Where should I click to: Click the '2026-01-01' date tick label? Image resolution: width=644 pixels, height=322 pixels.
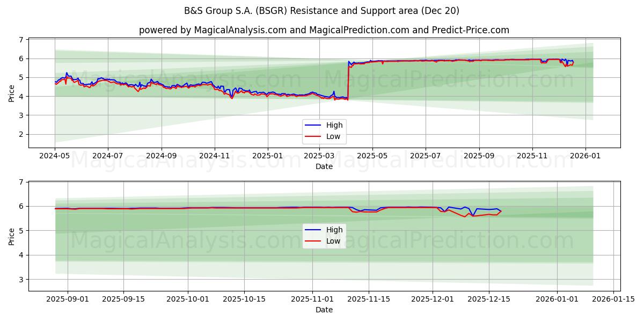click(557, 300)
